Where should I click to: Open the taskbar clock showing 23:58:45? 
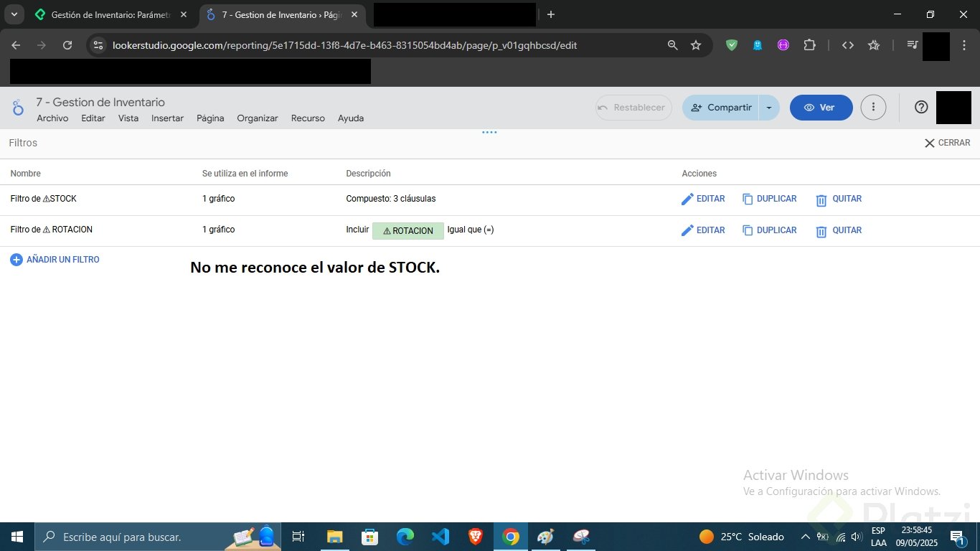[917, 537]
